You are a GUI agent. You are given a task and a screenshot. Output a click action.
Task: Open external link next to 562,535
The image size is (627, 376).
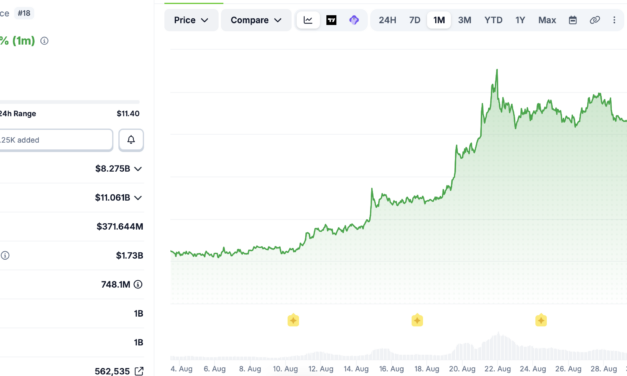point(139,371)
